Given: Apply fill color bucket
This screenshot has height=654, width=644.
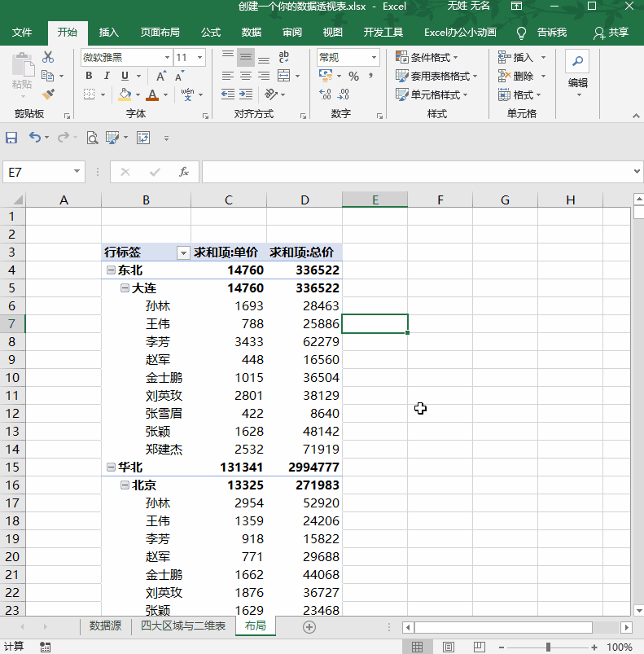Looking at the screenshot, I should click(125, 94).
